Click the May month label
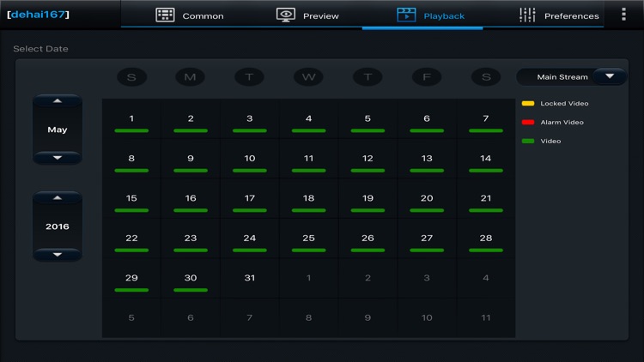Viewport: 644px width, 362px height. 57,130
